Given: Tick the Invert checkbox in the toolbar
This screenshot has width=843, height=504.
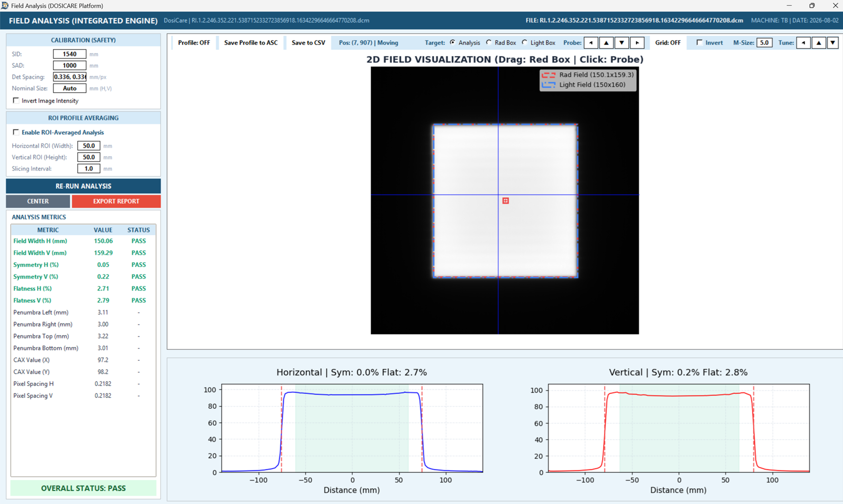Looking at the screenshot, I should [x=699, y=43].
